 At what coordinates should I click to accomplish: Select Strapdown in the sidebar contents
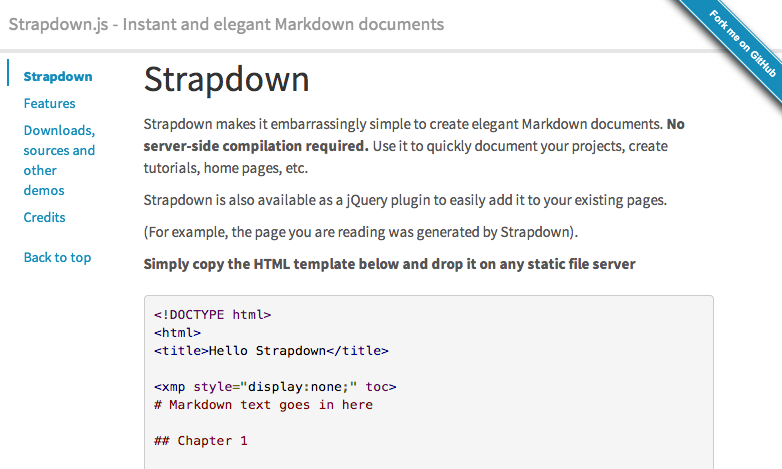click(58, 76)
